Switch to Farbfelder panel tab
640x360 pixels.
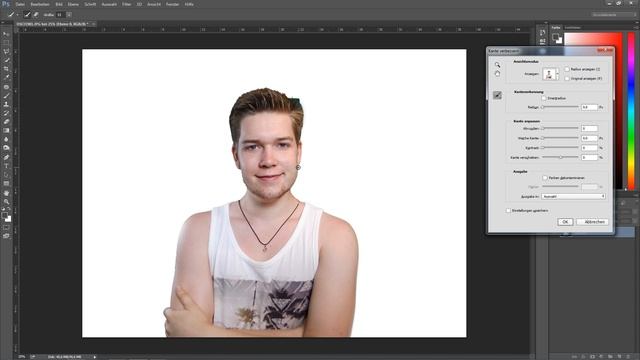tap(573, 28)
